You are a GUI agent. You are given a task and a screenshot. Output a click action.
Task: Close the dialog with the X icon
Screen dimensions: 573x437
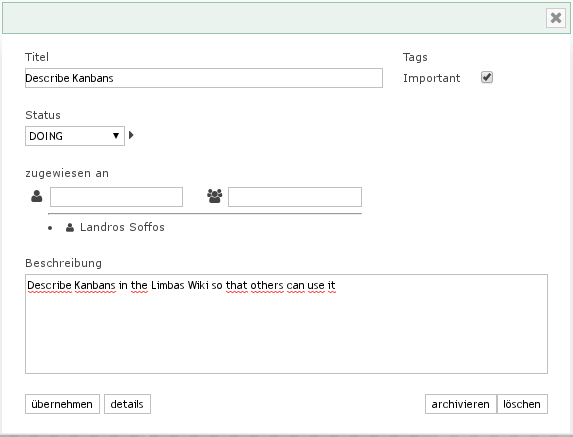[556, 18]
